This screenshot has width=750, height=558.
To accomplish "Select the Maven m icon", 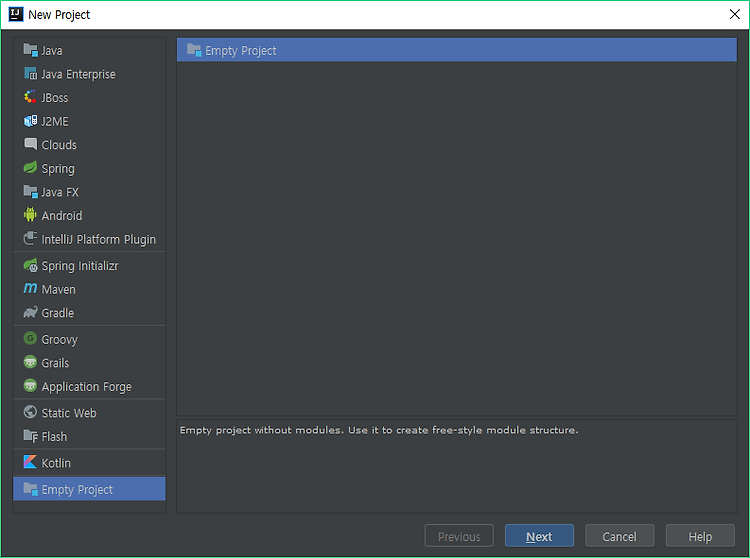I will pyautogui.click(x=31, y=288).
